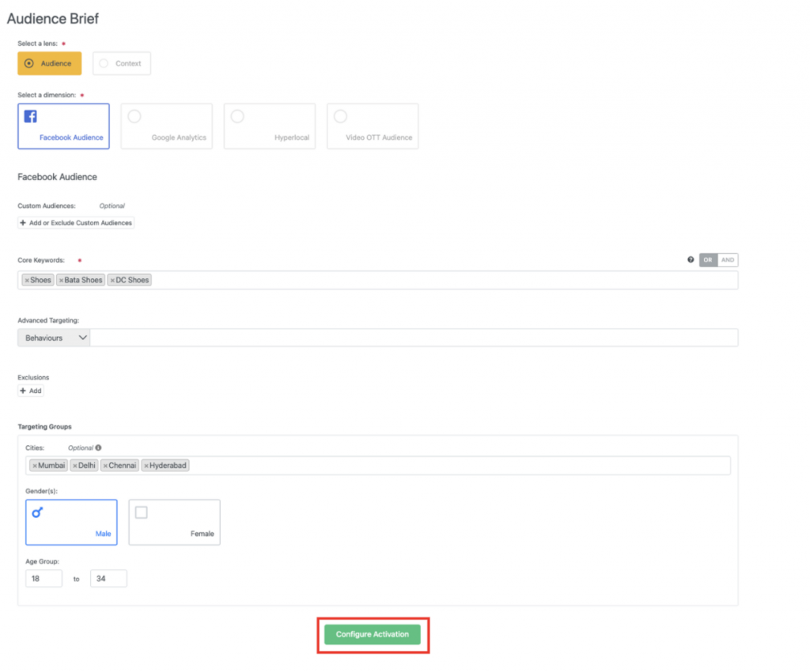The height and width of the screenshot is (672, 810).
Task: Choose the Google Analytics dimension
Action: (x=166, y=126)
